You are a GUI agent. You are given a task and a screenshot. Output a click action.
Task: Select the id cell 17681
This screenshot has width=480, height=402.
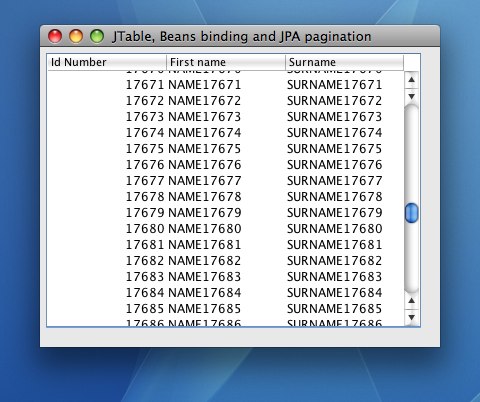pos(107,245)
